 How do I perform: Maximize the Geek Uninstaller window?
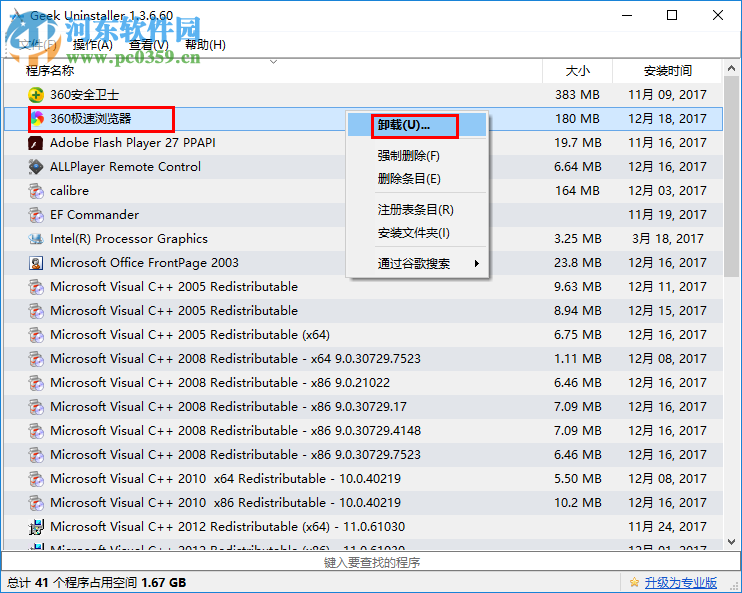point(672,15)
